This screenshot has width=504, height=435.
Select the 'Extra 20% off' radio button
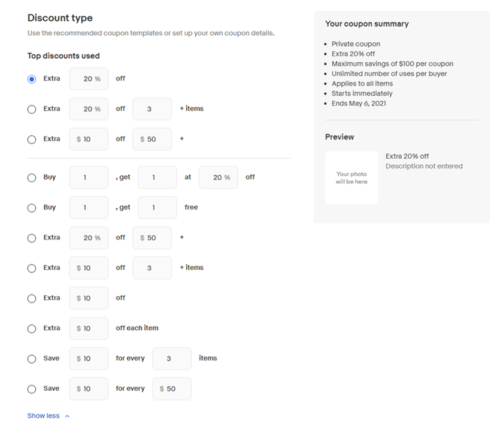coord(32,79)
